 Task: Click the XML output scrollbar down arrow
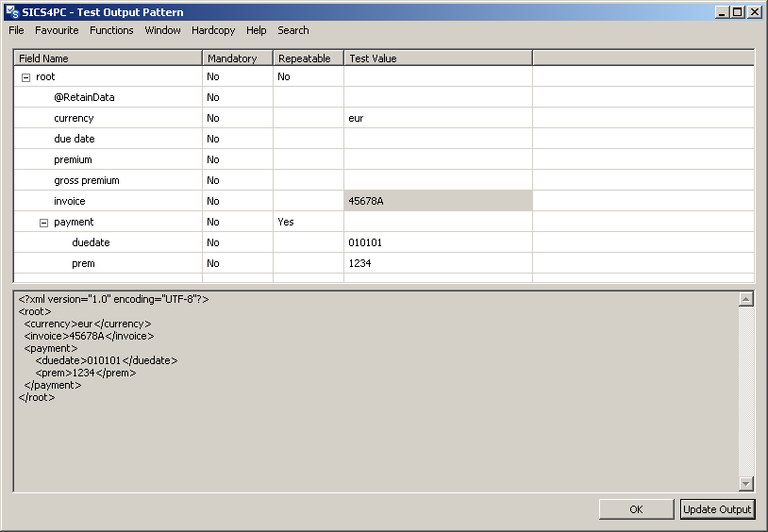(x=746, y=484)
